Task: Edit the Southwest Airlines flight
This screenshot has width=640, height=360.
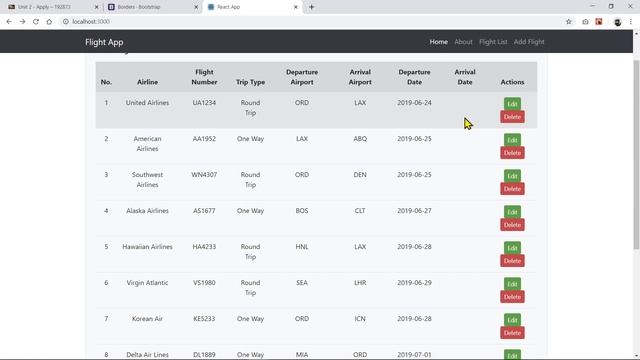Action: tap(512, 176)
